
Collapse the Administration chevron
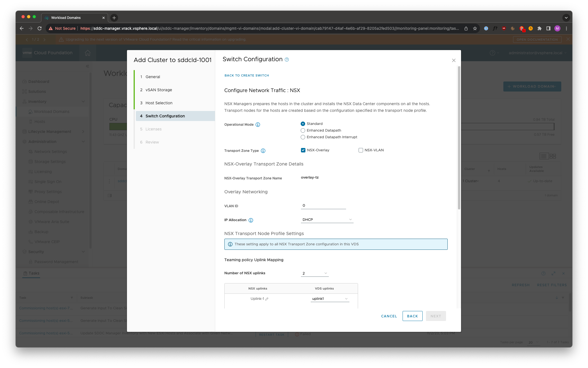pyautogui.click(x=83, y=142)
